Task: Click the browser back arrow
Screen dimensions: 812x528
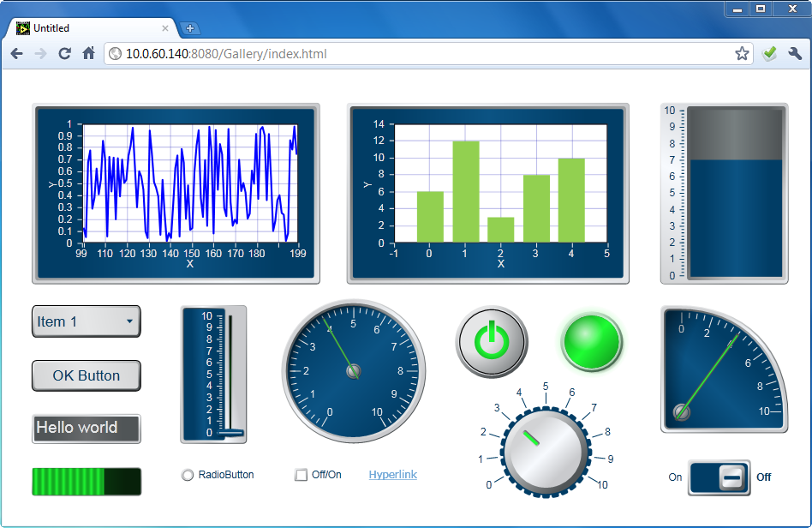Action: 16,54
